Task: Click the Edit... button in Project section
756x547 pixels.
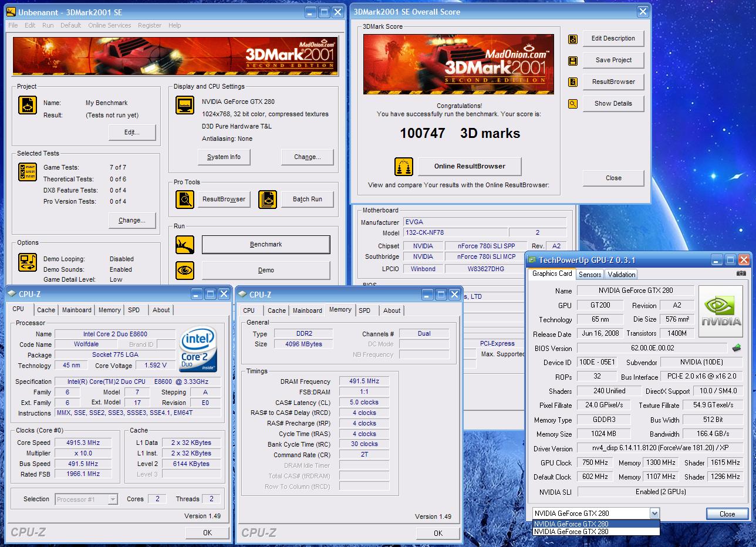Action: click(132, 132)
